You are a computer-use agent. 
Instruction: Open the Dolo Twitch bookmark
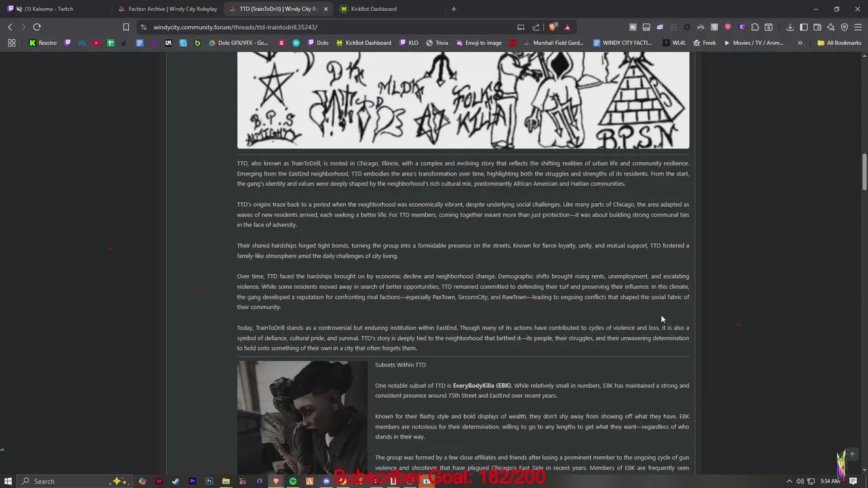(317, 43)
